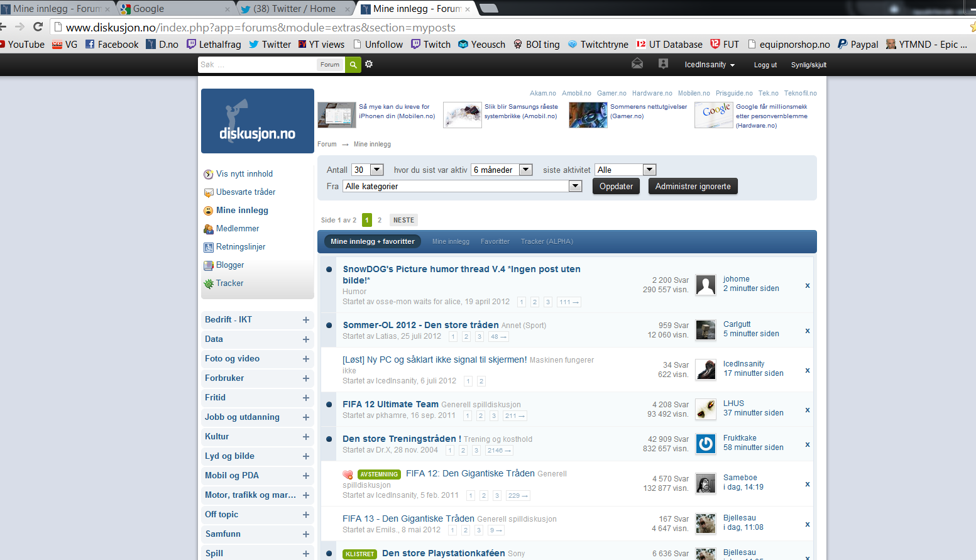Click the Retningslinjer icon
This screenshot has height=560, width=976.
209,247
